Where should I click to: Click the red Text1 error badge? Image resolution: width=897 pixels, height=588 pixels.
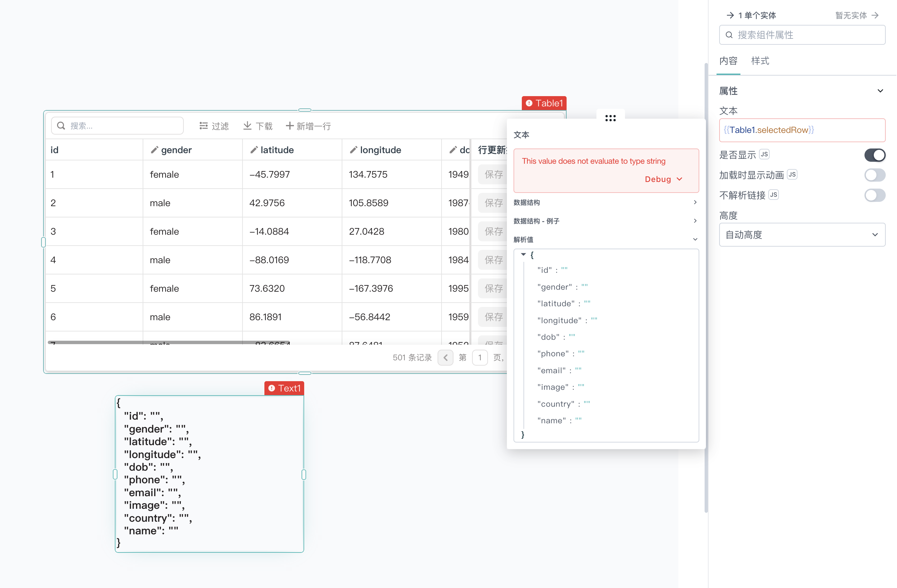click(284, 388)
